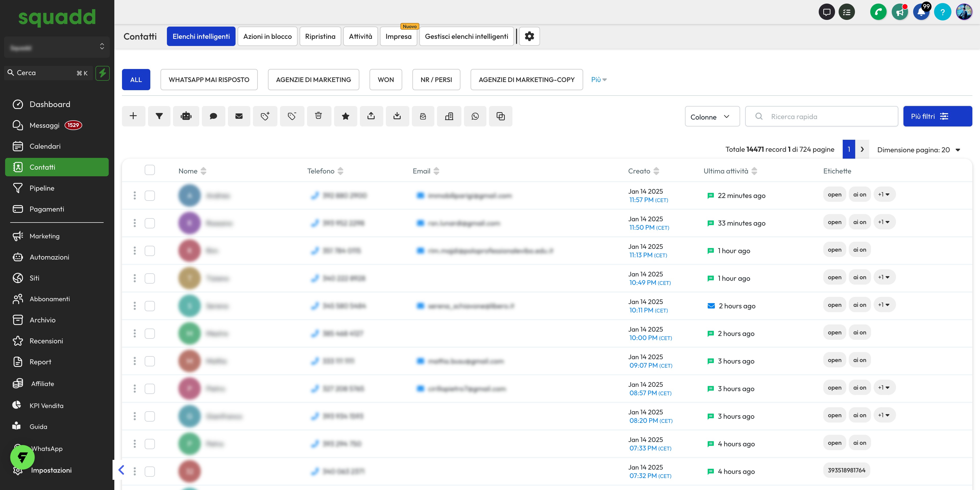Open the gear settings next to smart lists
980x490 pixels.
529,36
